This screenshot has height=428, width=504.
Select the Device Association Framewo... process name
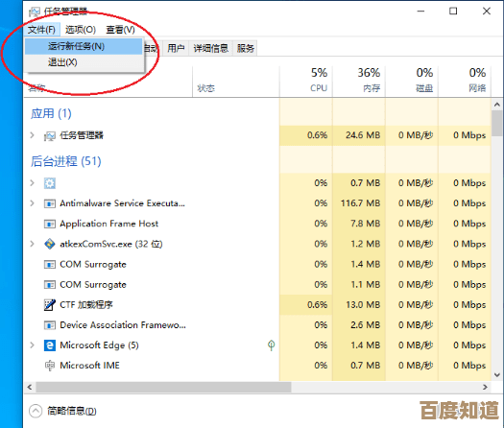123,325
